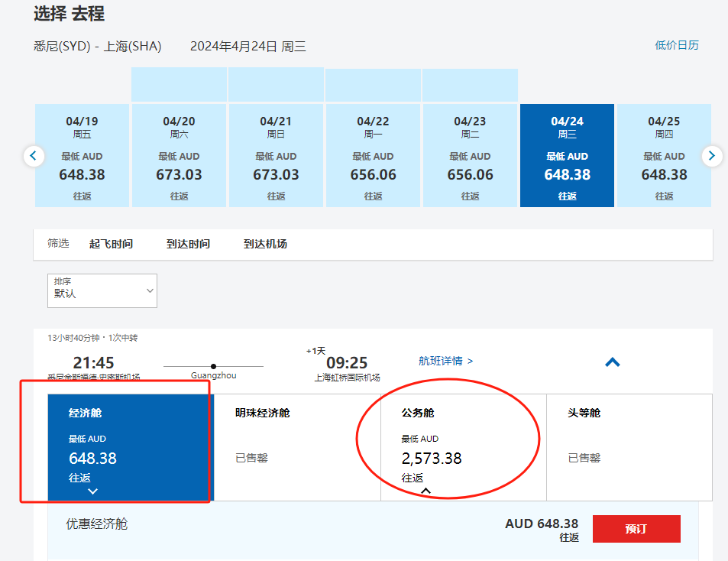Viewport: 728px width, 561px height.
Task: Choose the economy cabin 经济舱 card
Action: click(x=131, y=448)
